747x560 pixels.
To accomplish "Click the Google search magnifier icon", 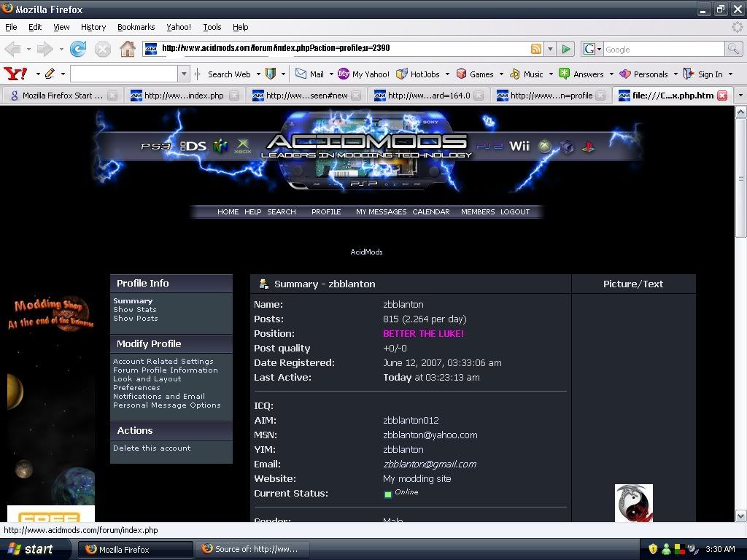I will point(732,49).
